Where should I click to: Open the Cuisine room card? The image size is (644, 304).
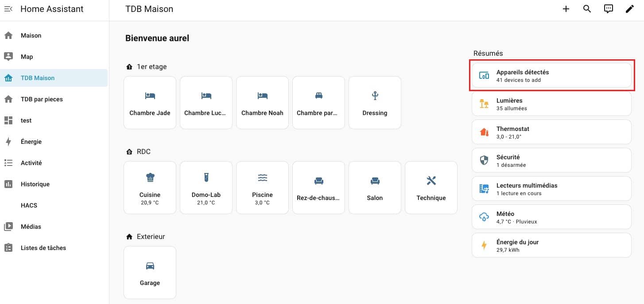tap(150, 188)
